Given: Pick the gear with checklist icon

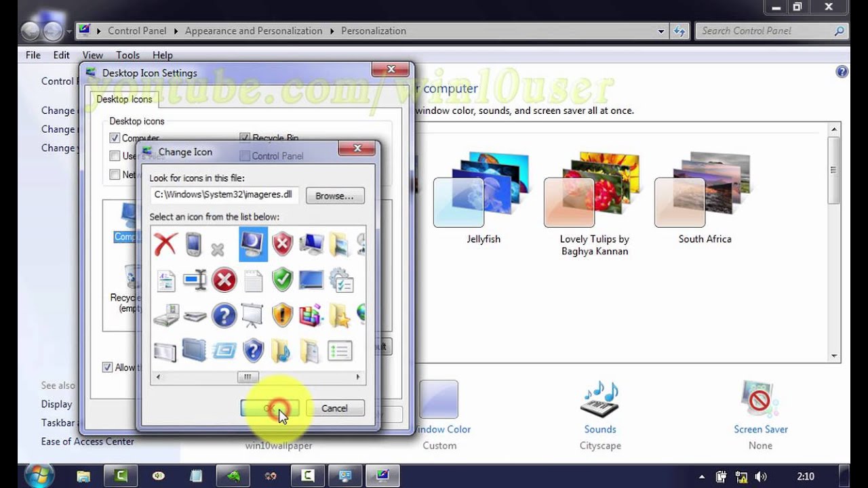Looking at the screenshot, I should [340, 279].
